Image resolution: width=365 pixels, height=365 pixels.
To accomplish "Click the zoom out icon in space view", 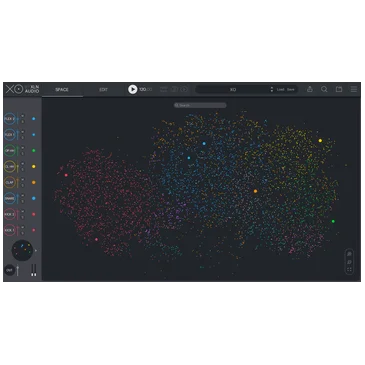I will pyautogui.click(x=349, y=262).
